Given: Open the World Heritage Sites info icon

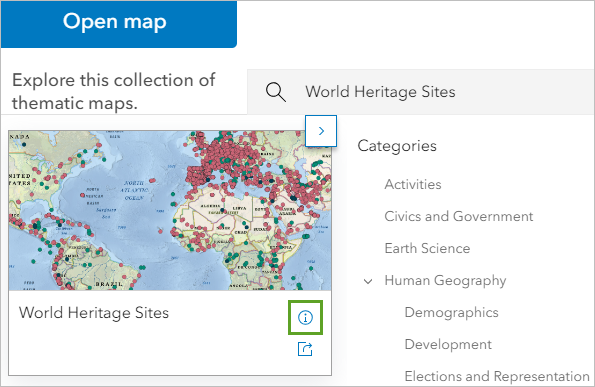Looking at the screenshot, I should (305, 318).
